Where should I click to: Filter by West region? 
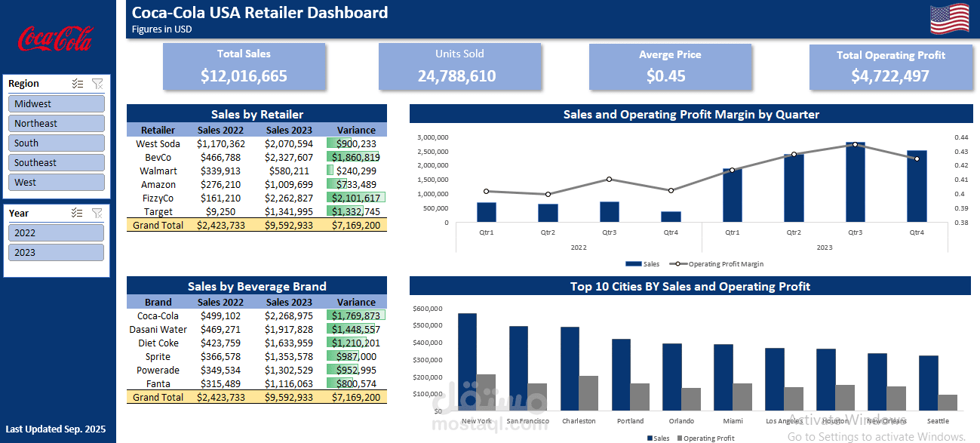point(57,182)
